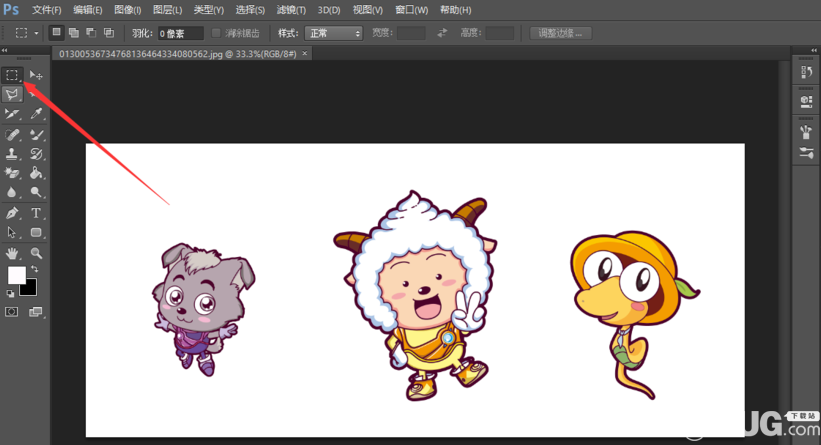Toggle Quick Mask mode
The width and height of the screenshot is (821, 445).
pos(12,312)
